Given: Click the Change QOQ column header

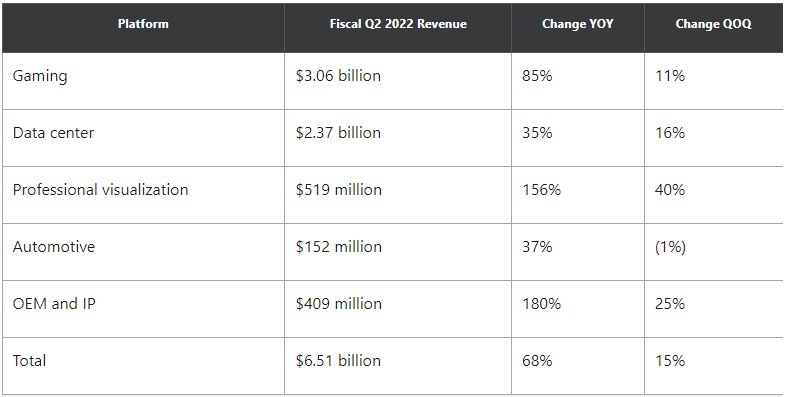Looking at the screenshot, I should pyautogui.click(x=713, y=24).
